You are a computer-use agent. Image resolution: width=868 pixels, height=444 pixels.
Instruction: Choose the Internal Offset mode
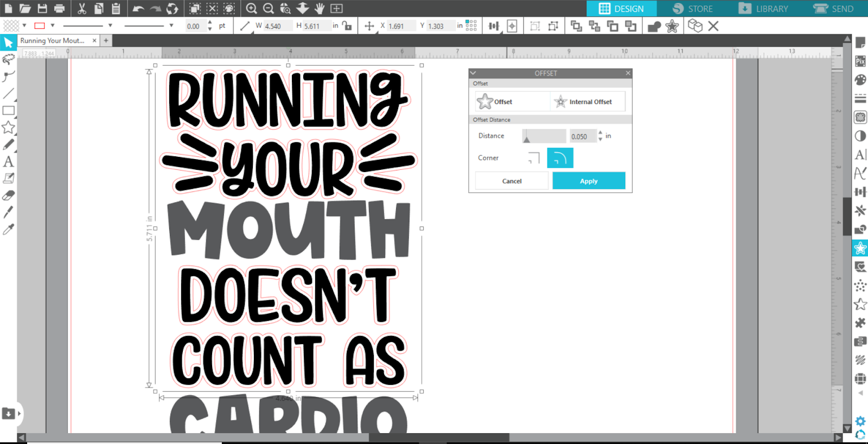(x=588, y=102)
